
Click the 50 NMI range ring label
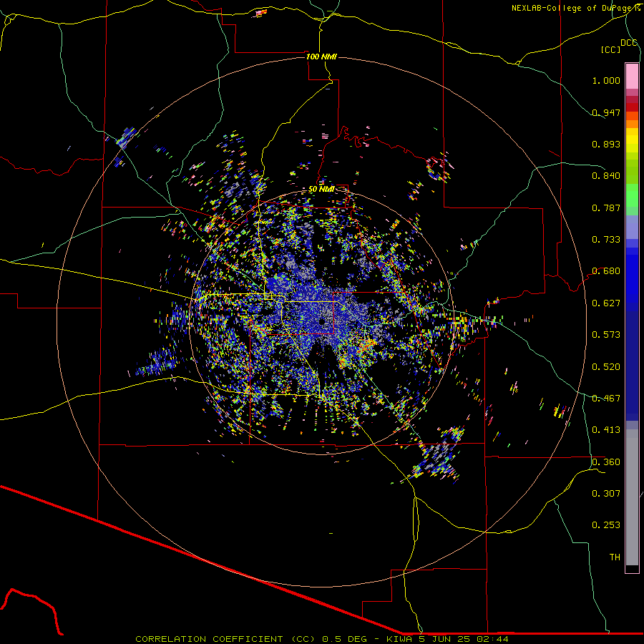[x=321, y=190]
